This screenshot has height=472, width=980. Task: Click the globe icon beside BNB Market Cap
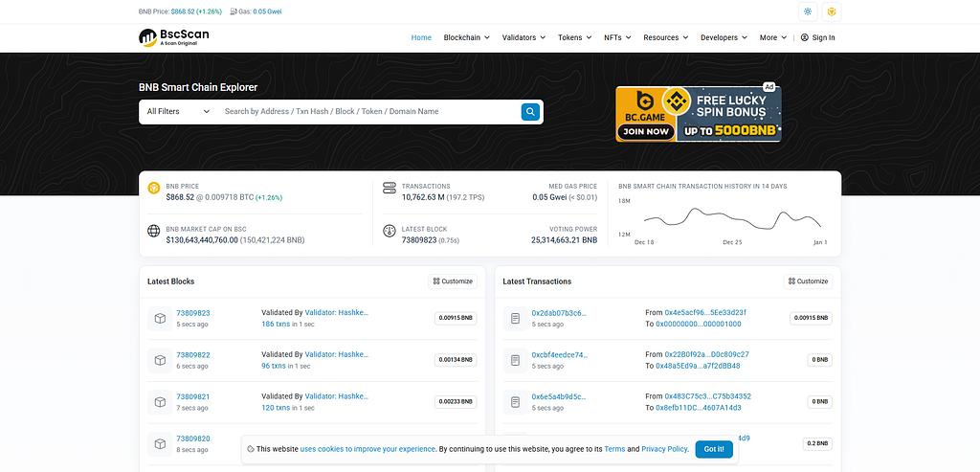154,231
